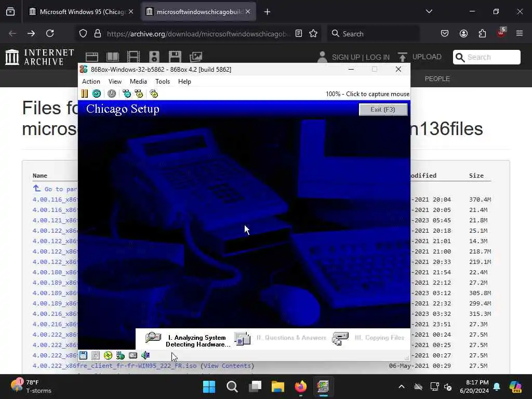
Task: Click the site padlock icon
Action: click(x=98, y=33)
